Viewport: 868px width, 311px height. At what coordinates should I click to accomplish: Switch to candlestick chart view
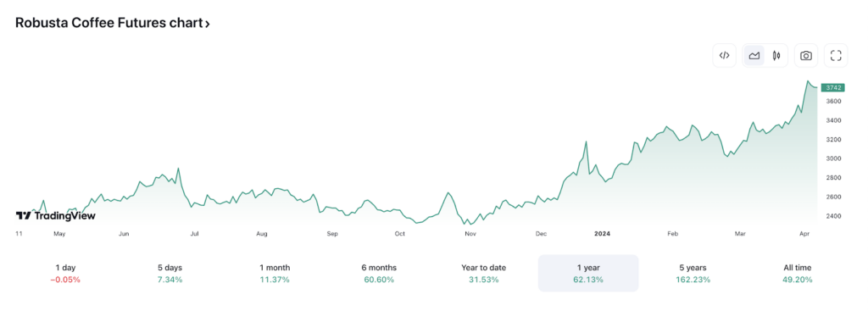tap(776, 55)
